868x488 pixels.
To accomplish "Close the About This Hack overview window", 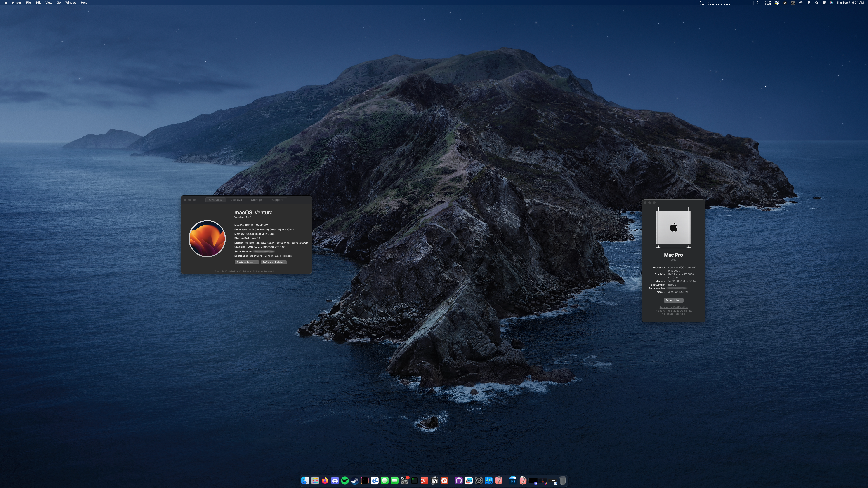I will pyautogui.click(x=185, y=200).
